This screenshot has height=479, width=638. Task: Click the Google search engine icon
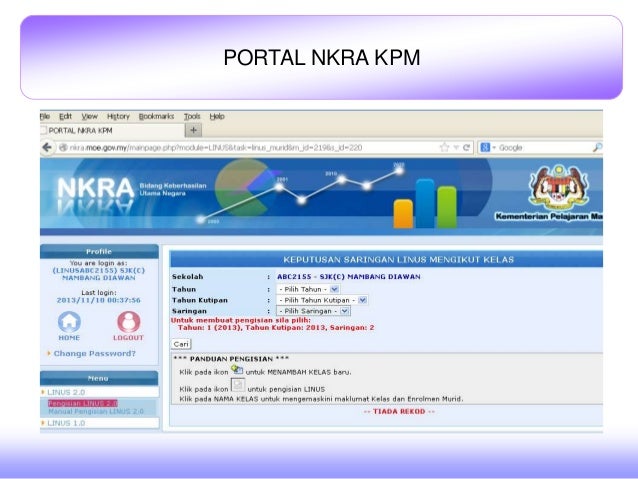[485, 147]
